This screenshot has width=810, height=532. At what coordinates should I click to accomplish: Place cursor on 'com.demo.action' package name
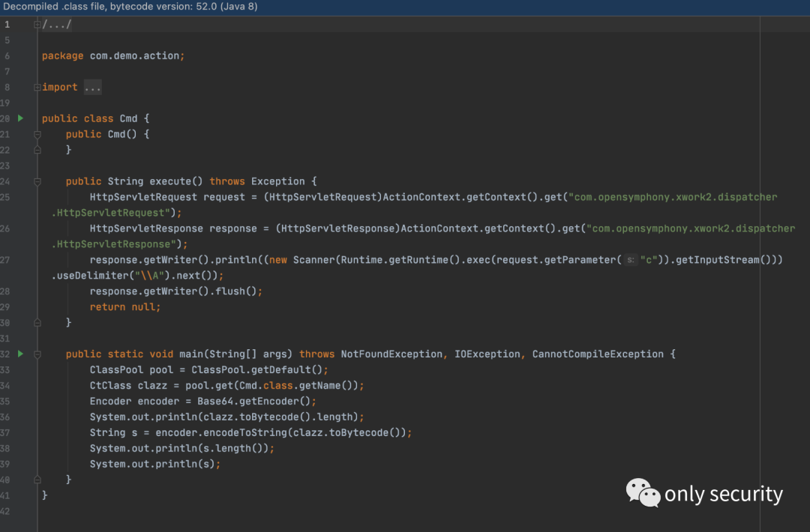click(x=134, y=55)
